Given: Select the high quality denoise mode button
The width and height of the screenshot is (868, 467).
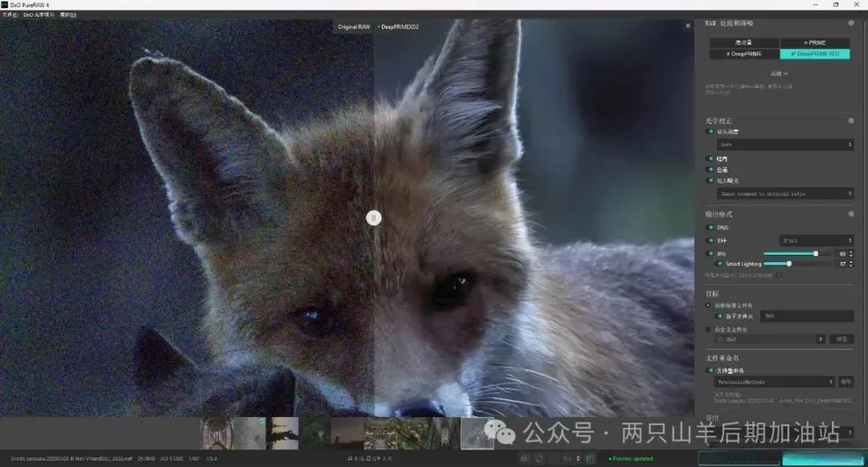Looking at the screenshot, I should click(744, 43).
